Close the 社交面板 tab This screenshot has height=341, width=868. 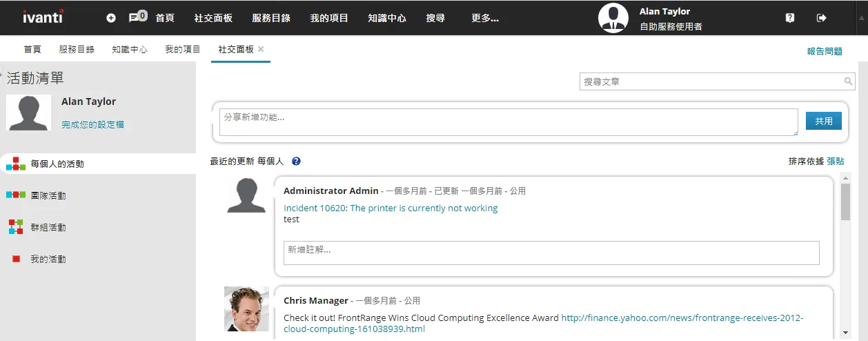tap(261, 49)
